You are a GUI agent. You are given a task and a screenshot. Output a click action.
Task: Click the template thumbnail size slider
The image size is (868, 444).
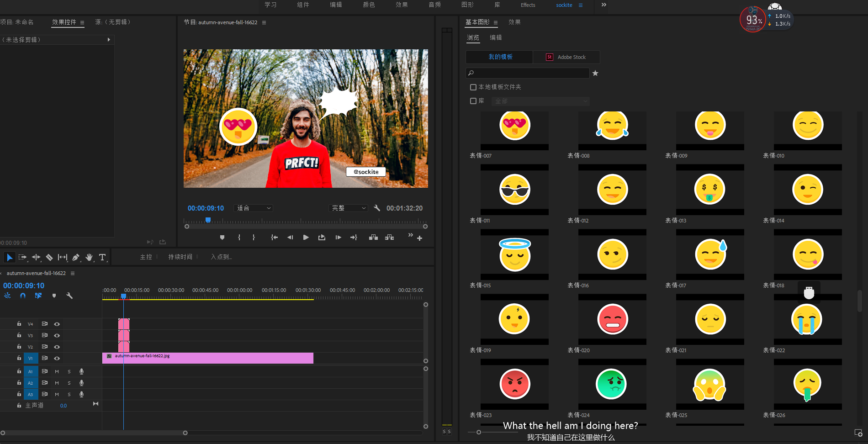click(x=479, y=432)
